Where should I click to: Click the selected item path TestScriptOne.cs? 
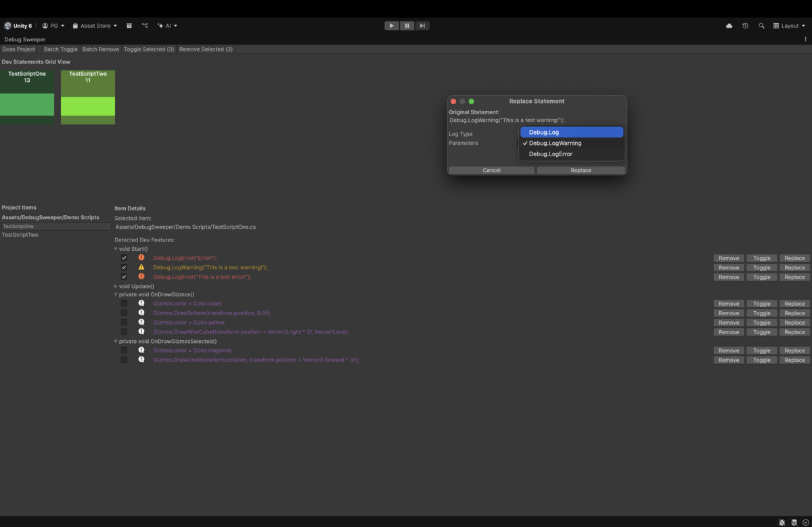click(x=185, y=227)
